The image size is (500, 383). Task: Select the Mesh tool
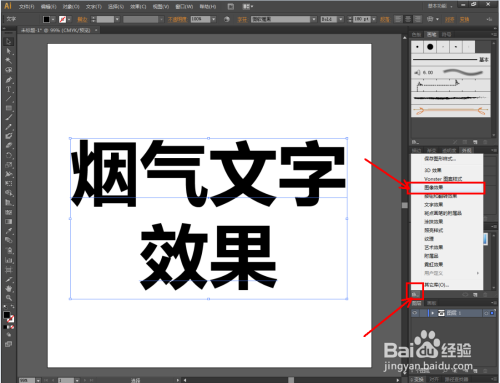9,212
